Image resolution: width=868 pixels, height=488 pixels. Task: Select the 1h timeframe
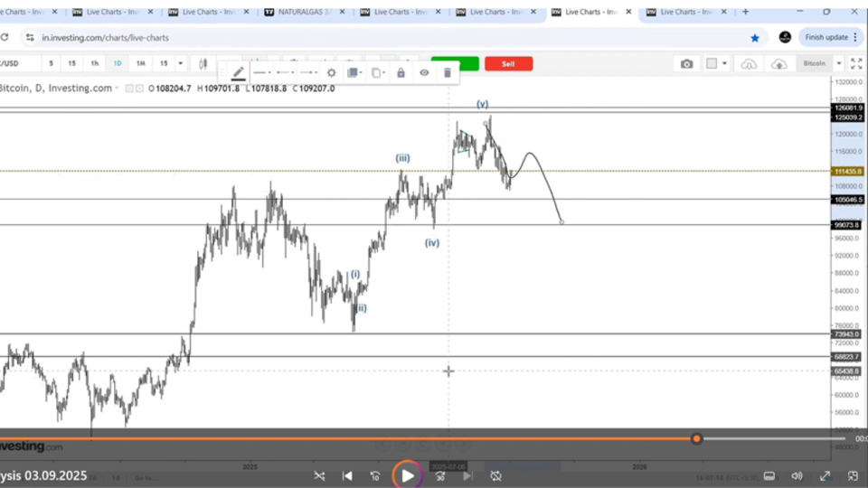coord(94,64)
